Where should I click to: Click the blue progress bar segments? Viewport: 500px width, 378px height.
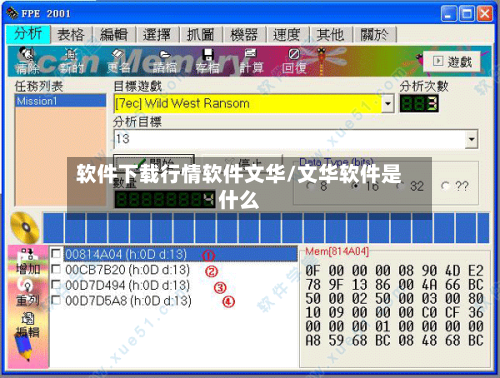pos(266,228)
